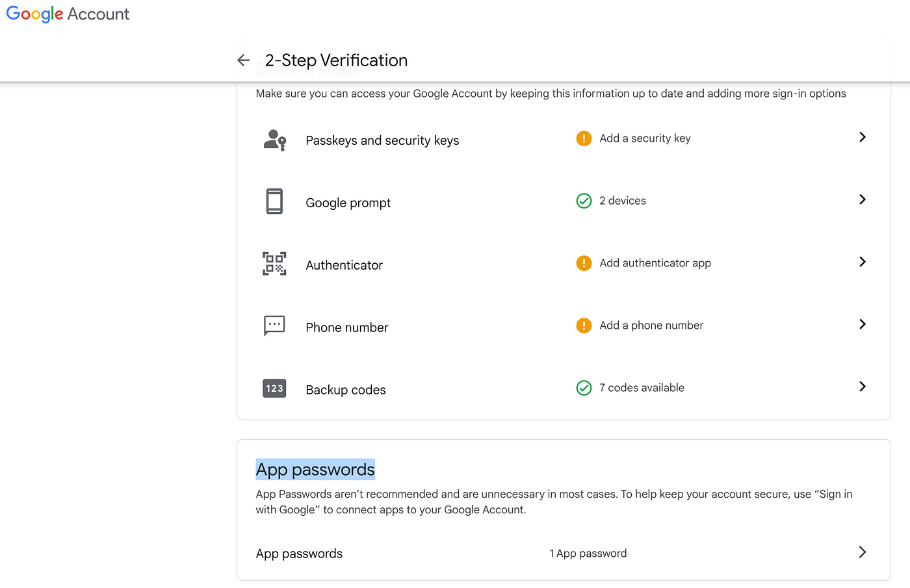The width and height of the screenshot is (910, 588).
Task: Click the Google Account logo
Action: 68,14
